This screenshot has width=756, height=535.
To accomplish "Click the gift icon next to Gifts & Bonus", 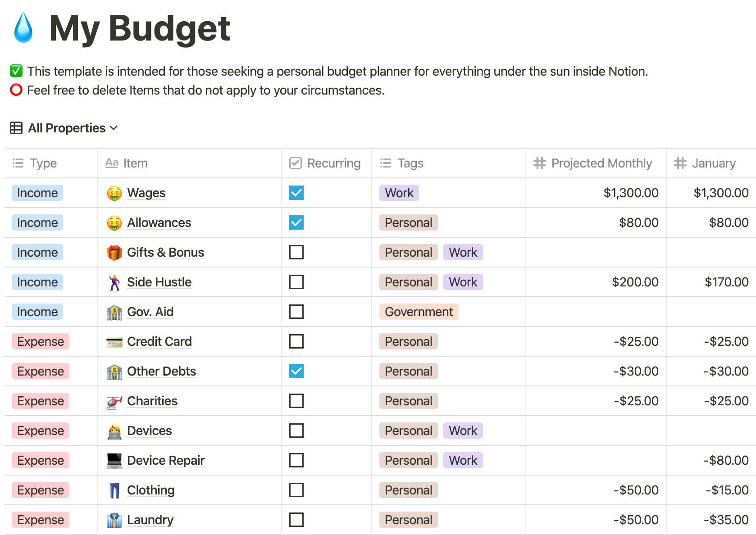I will (x=114, y=252).
